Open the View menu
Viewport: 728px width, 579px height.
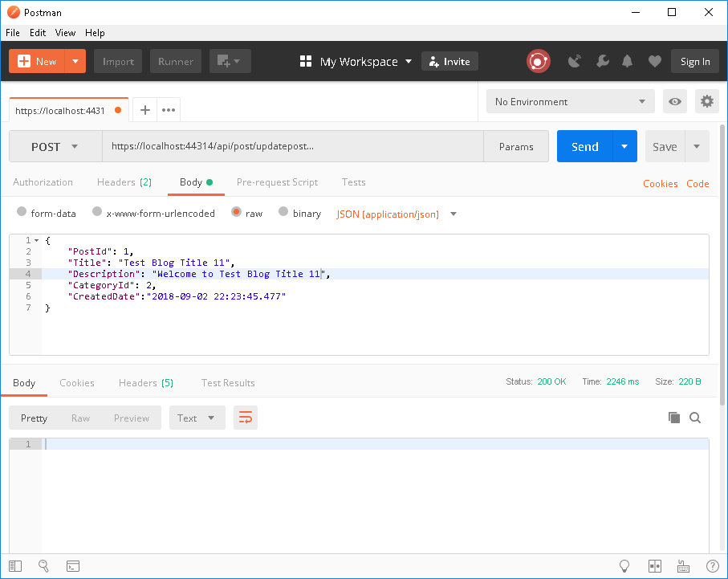click(65, 33)
